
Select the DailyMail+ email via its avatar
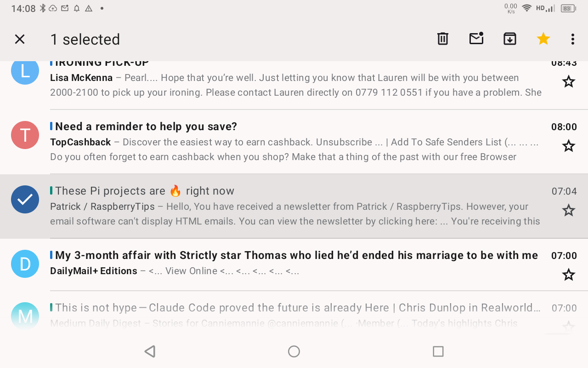(x=25, y=264)
